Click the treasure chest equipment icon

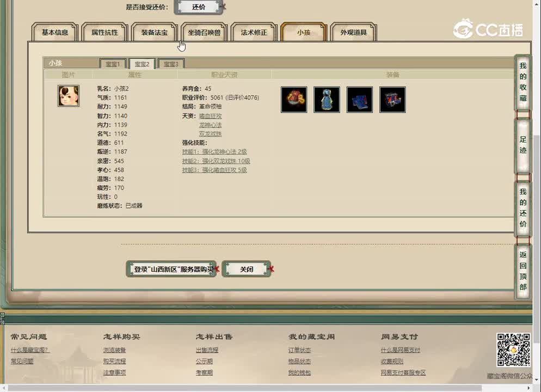click(392, 100)
